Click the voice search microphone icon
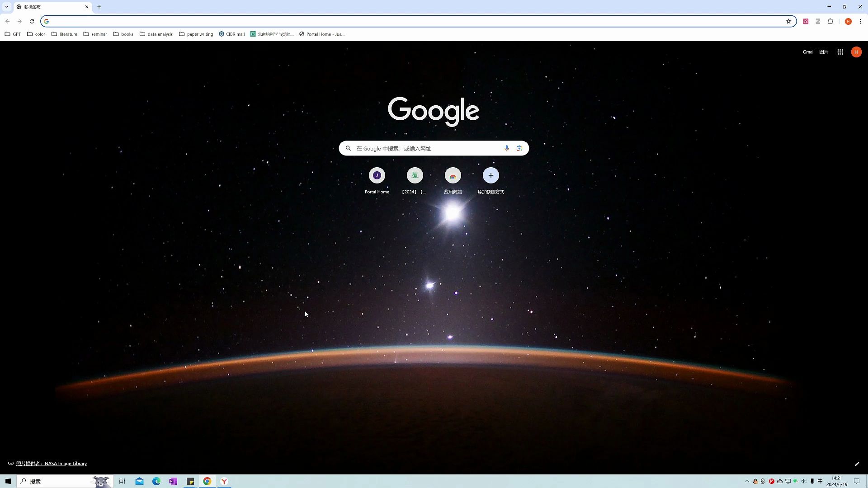Image resolution: width=868 pixels, height=488 pixels. coord(506,148)
